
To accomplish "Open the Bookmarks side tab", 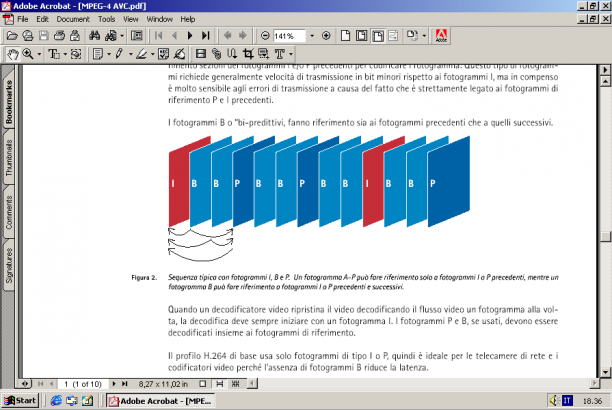I will click(9, 101).
